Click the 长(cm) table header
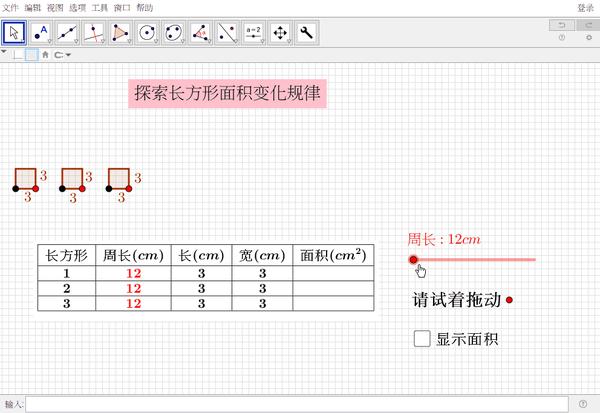Viewport: 600px width, 413px height. click(x=201, y=255)
